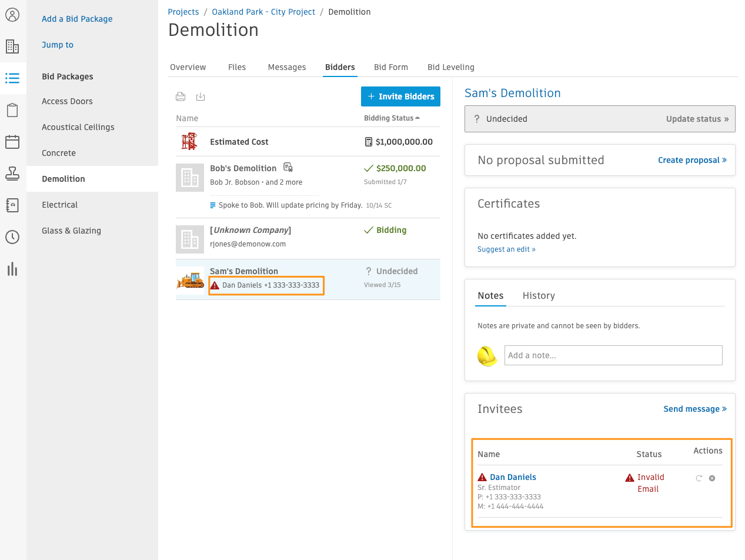Select the Bob's Demolition bidder row
Image resolution: width=745 pixels, height=560 pixels.
pyautogui.click(x=308, y=187)
